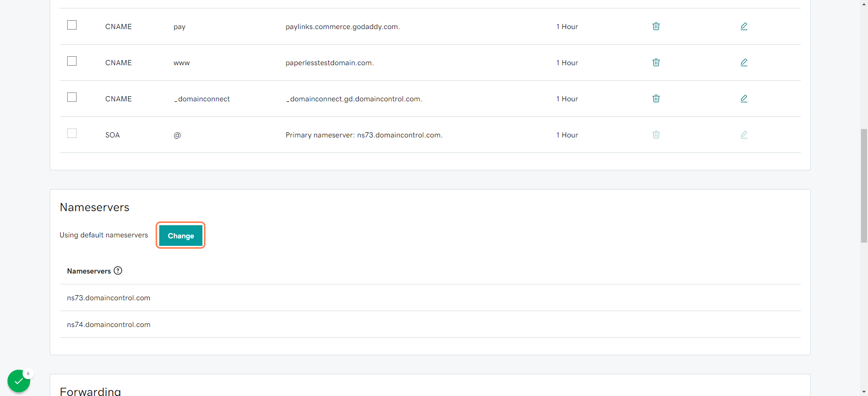Click the SOA record pencil icon
Screen dimensions: 868x396
pos(744,135)
